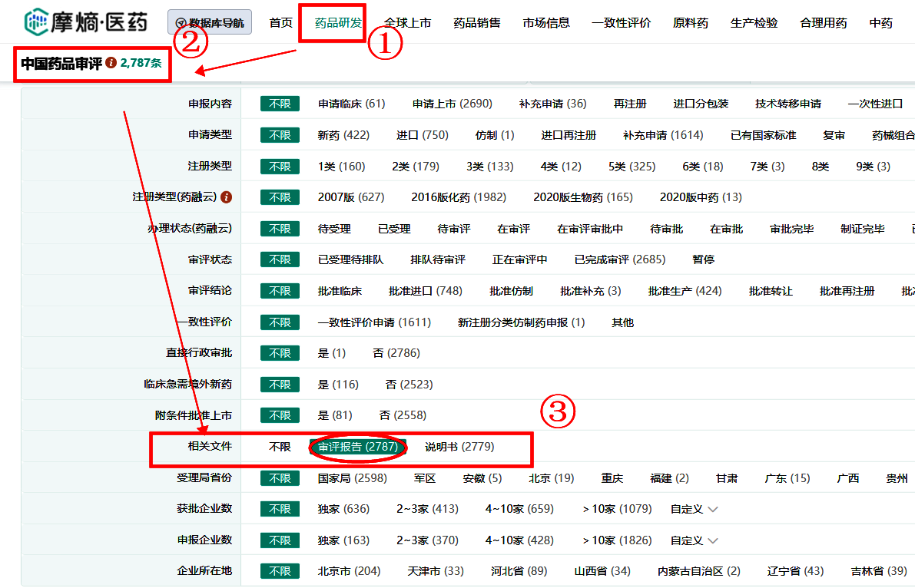The image size is (915, 588).
Task: Click 2,787条 result count
Action: tap(141, 63)
